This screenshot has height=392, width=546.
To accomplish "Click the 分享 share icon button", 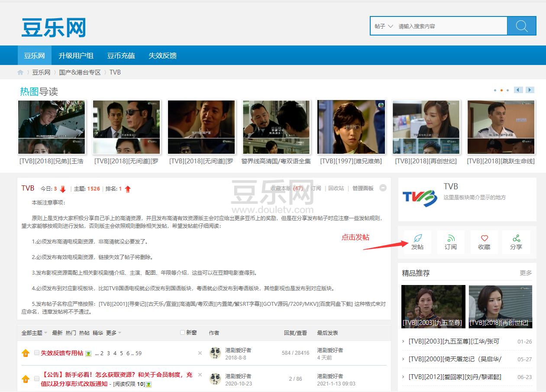I will pos(516,242).
